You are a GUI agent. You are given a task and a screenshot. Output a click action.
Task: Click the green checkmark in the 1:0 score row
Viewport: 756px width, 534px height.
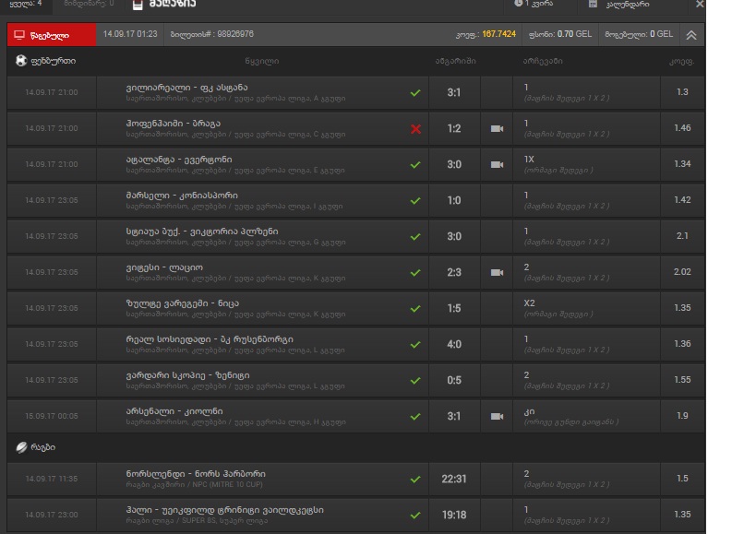415,201
